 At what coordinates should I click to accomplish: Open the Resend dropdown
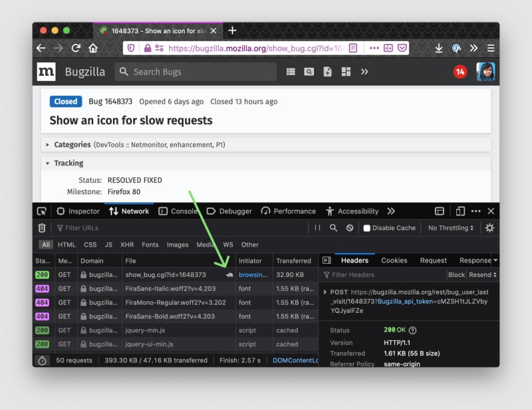(483, 274)
